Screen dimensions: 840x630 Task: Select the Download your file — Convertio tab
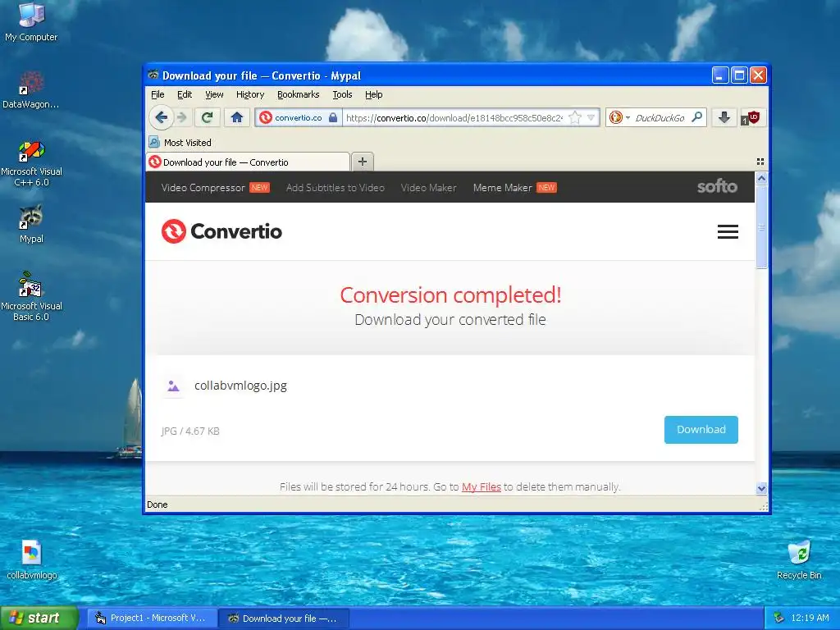(248, 162)
